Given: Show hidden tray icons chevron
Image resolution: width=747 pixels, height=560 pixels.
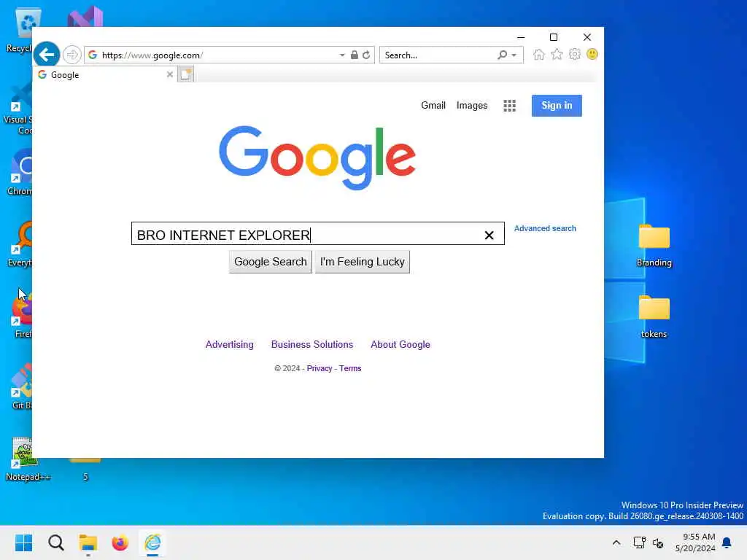Looking at the screenshot, I should coord(616,542).
